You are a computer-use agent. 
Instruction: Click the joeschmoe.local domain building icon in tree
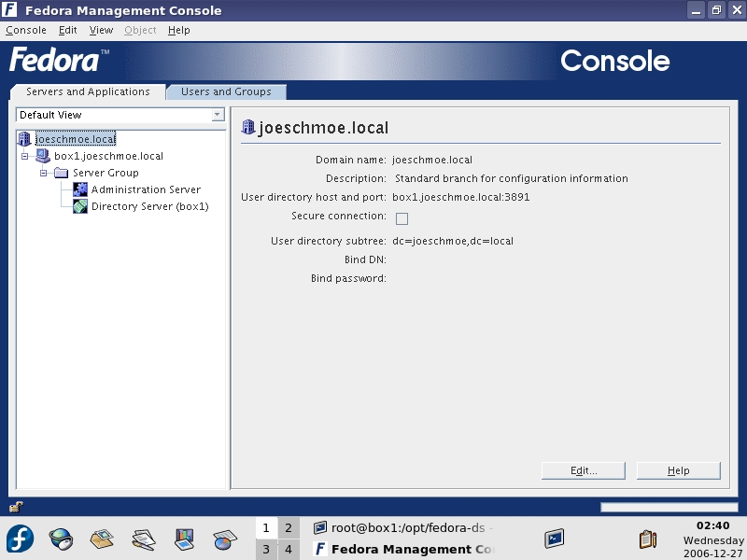pyautogui.click(x=25, y=139)
